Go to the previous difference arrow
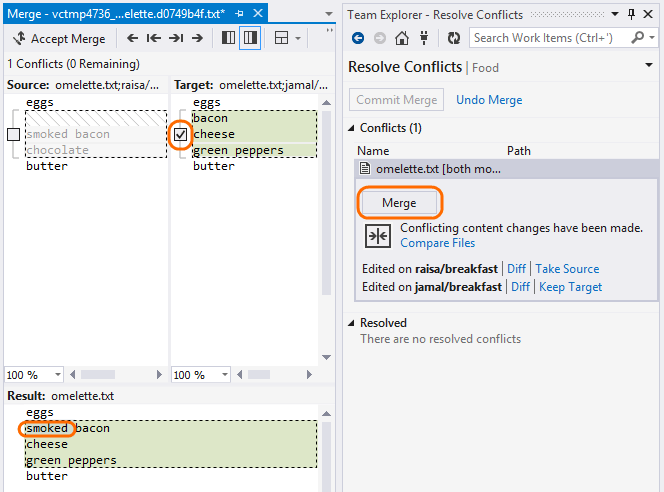664x492 pixels. coord(133,39)
